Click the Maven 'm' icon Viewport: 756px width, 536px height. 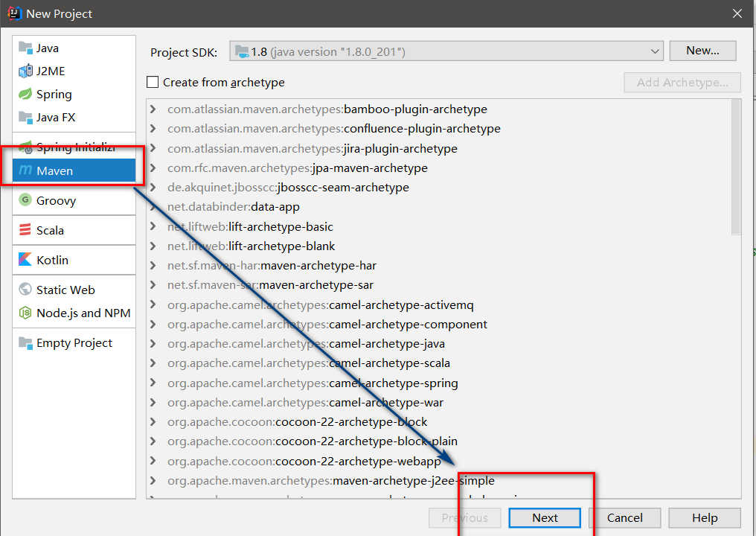pyautogui.click(x=25, y=170)
